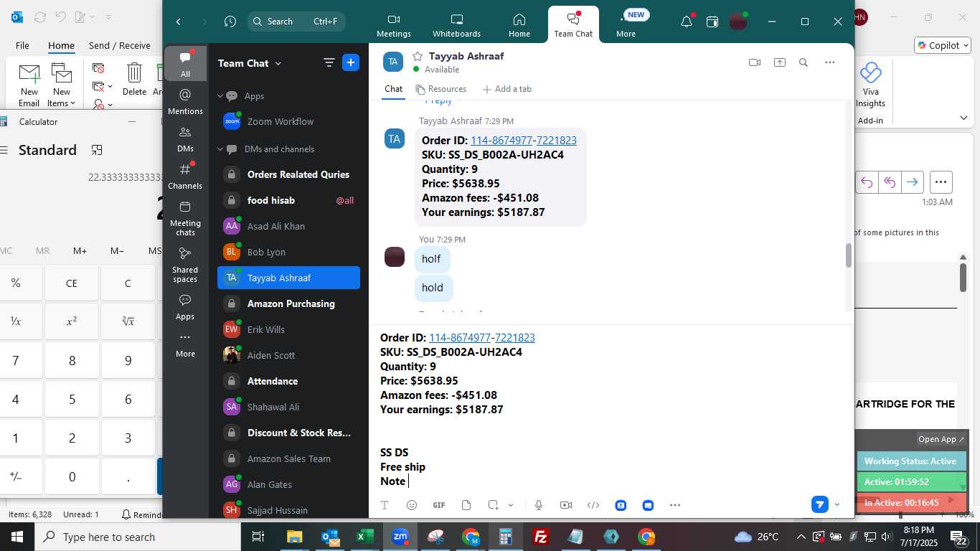Open the Zoom profile avatar menu
The width and height of the screenshot is (980, 551).
pyautogui.click(x=739, y=22)
